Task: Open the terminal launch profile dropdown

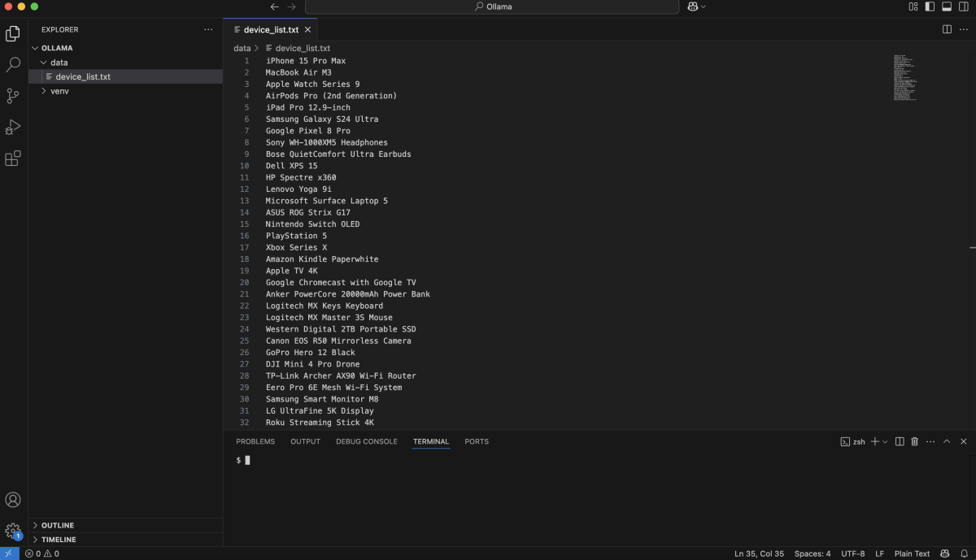Action: [x=885, y=441]
